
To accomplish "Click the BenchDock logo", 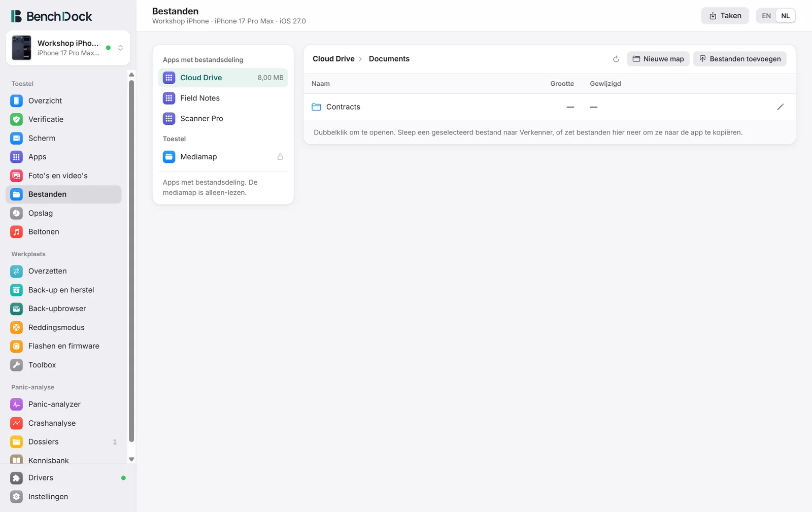I will [51, 16].
